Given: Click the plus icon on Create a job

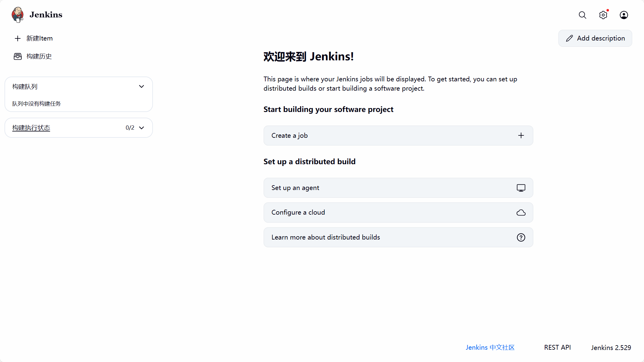Looking at the screenshot, I should click(x=521, y=135).
